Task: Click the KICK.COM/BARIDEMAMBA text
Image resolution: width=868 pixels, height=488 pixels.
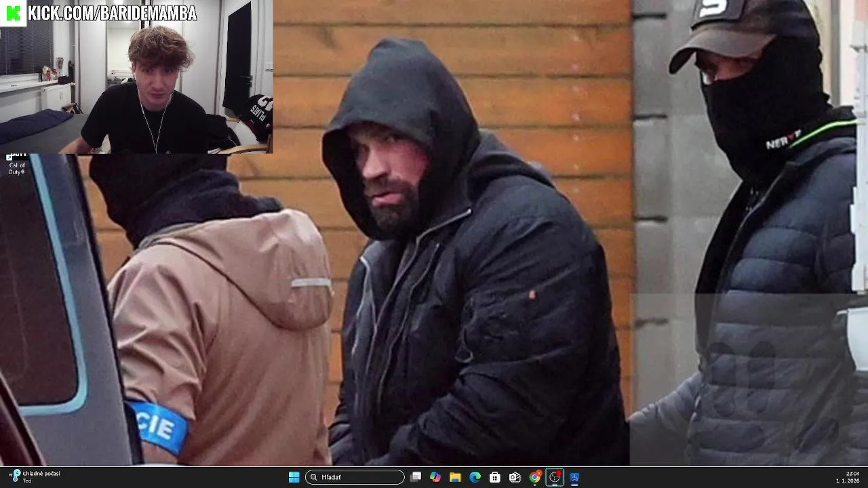Action: (113, 12)
